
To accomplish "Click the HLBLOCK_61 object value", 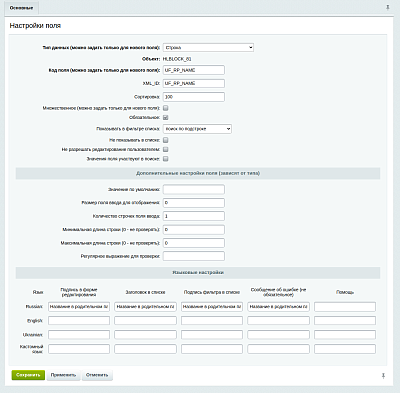I will [x=177, y=59].
